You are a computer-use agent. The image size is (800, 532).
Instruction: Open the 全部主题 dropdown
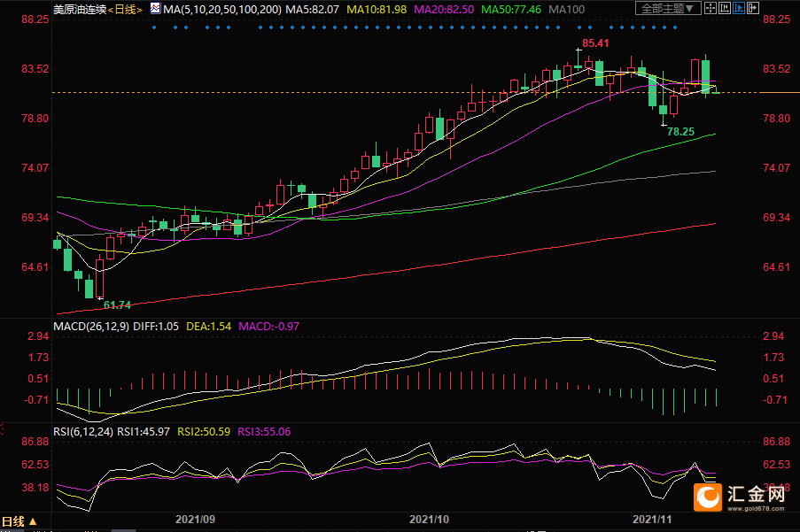click(668, 9)
